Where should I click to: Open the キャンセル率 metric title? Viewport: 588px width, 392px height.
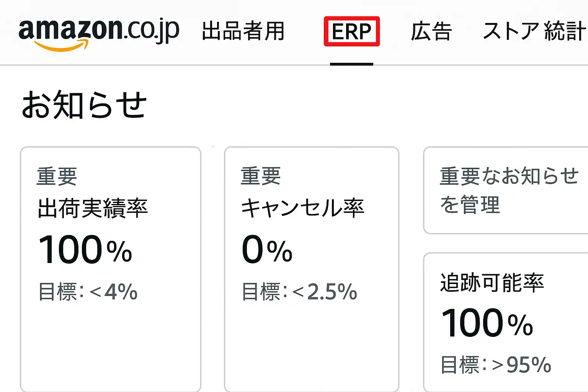pyautogui.click(x=302, y=208)
